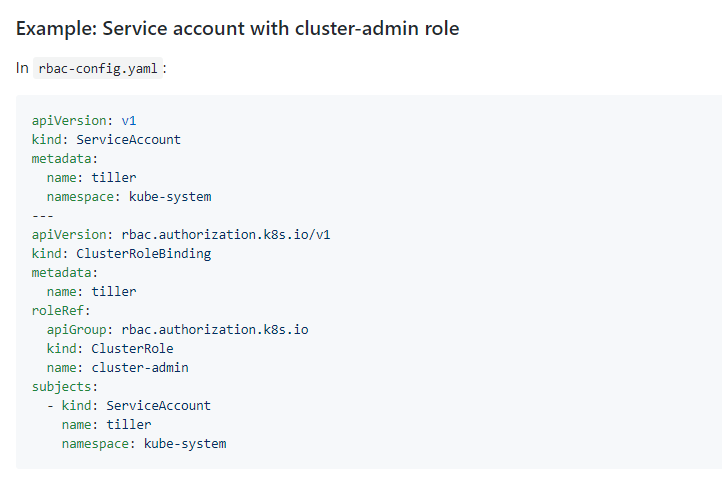Click the last 'namespace: kube-system' line

[143, 443]
